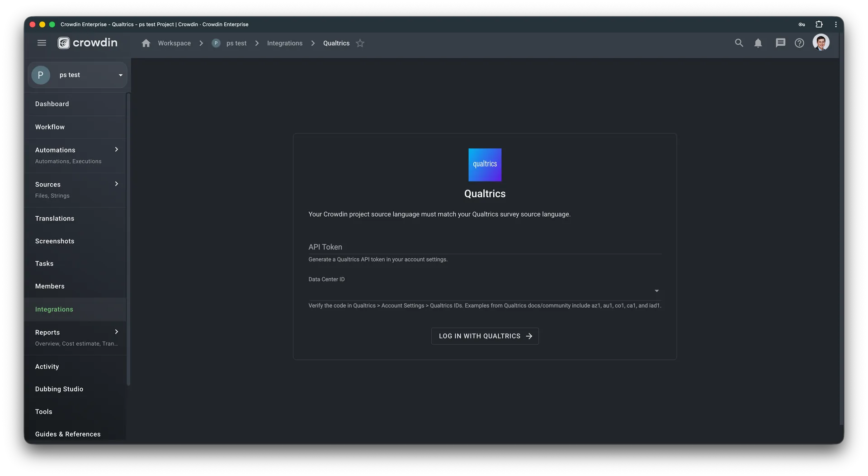Open the user profile avatar
Viewport: 868px width, 476px height.
click(x=822, y=43)
